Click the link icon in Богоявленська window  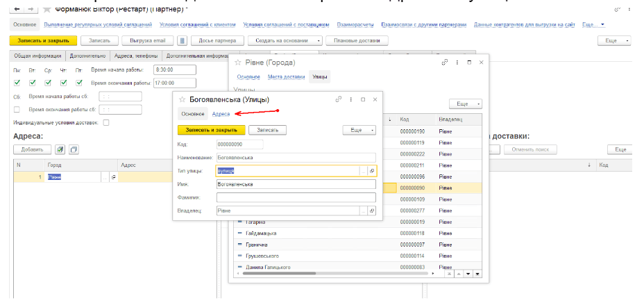click(339, 99)
